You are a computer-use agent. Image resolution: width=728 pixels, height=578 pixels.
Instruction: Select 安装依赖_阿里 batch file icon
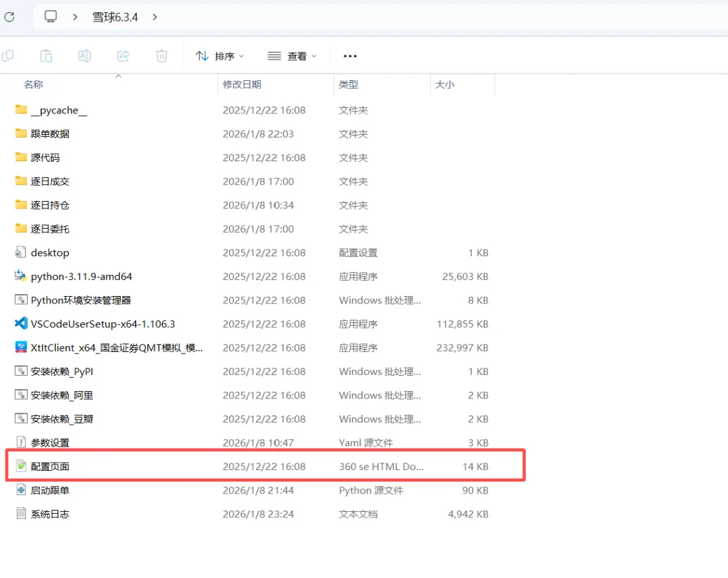[21, 395]
